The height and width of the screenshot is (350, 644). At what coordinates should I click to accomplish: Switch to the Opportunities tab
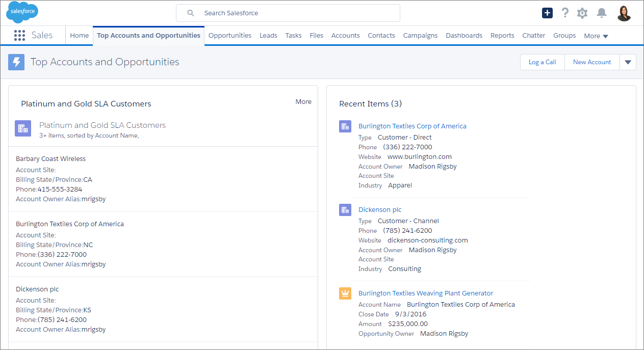click(230, 36)
